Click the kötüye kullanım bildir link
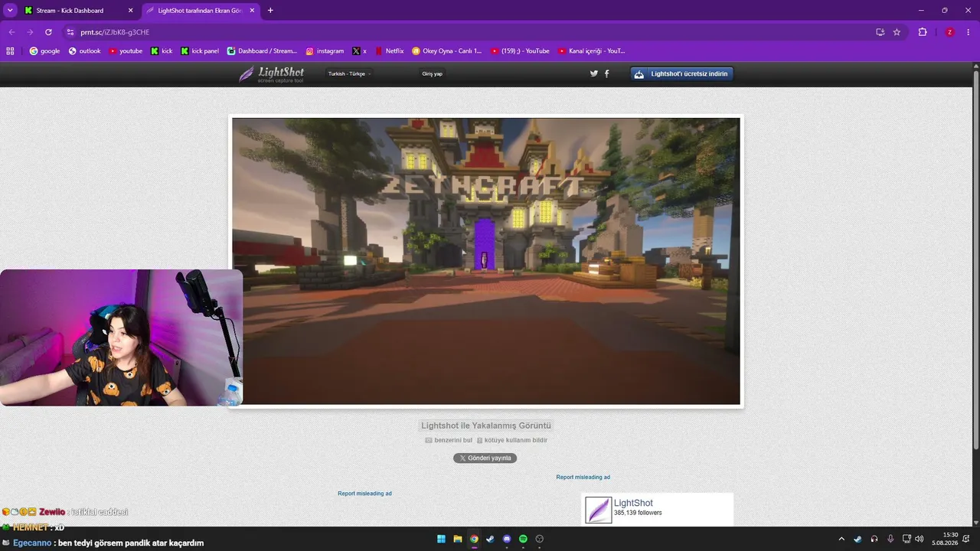 [x=512, y=440]
